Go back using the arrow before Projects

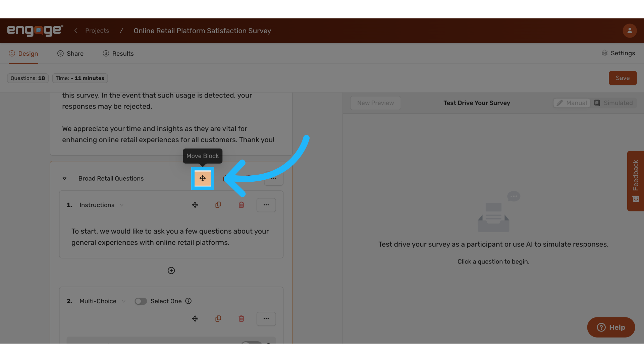click(76, 31)
